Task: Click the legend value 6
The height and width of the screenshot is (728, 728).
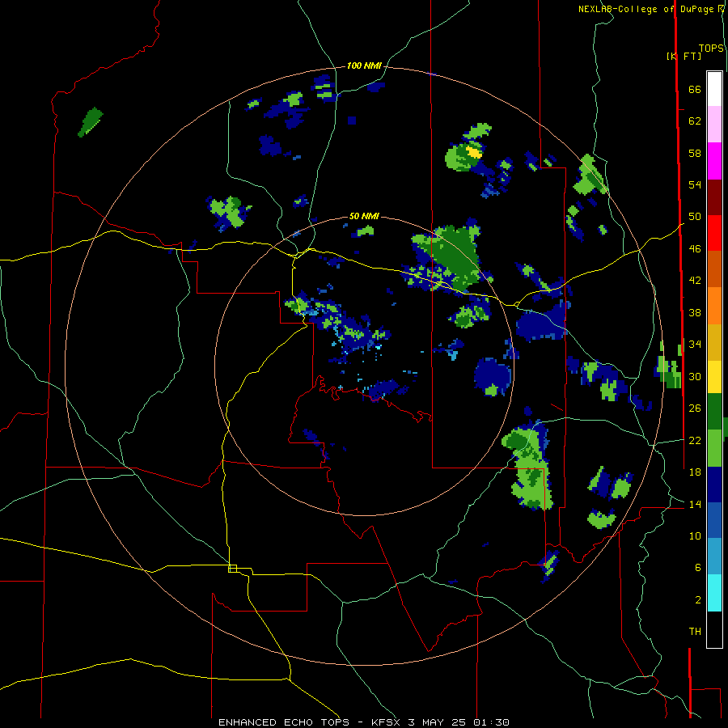Action: point(697,568)
